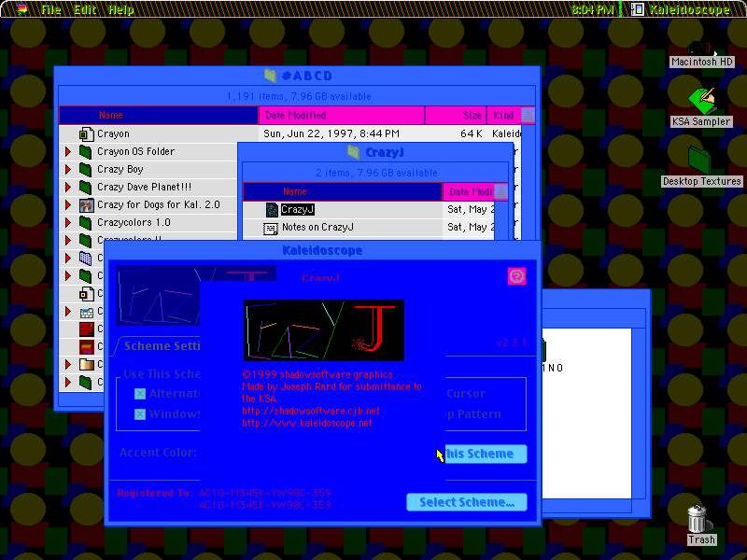Click the Select Scheme... button
The width and height of the screenshot is (747, 560).
click(466, 502)
